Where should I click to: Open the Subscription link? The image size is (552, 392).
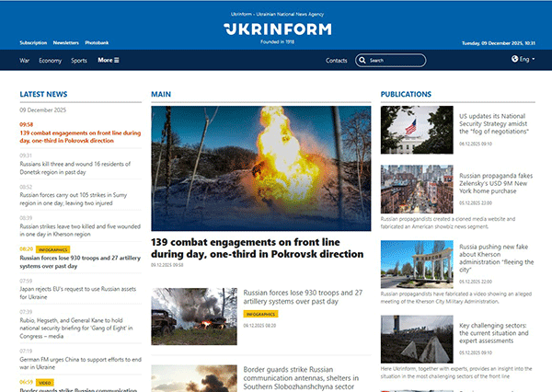[x=33, y=42]
